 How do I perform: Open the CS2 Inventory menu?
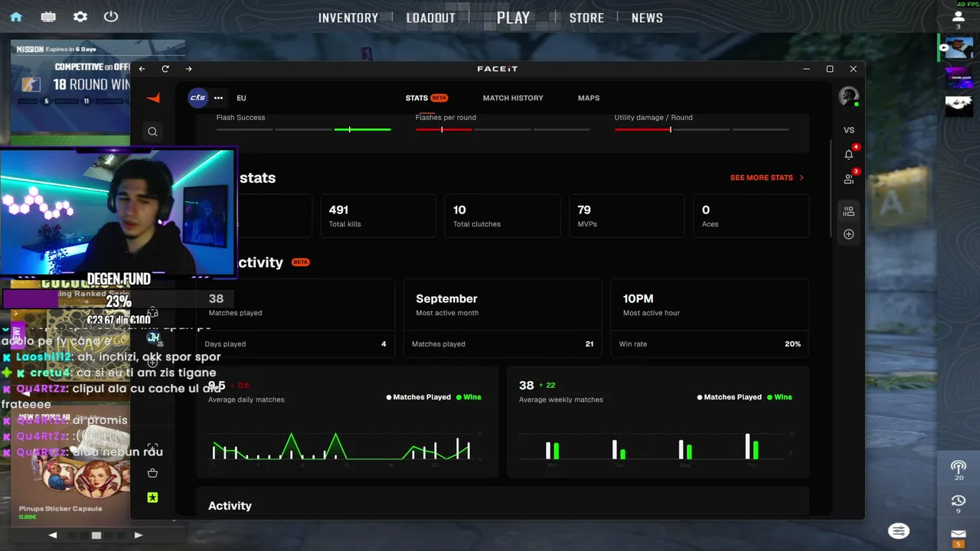point(348,18)
